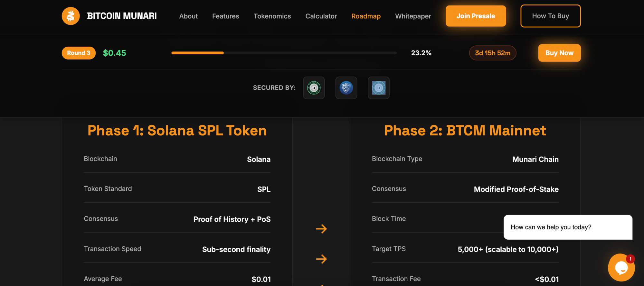Click the $0.01 average fee value
This screenshot has width=644, height=286.
[261, 279]
